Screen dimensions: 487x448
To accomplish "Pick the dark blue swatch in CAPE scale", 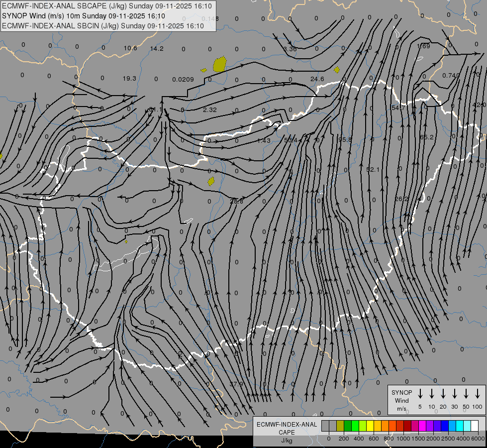I will click(x=444, y=426).
